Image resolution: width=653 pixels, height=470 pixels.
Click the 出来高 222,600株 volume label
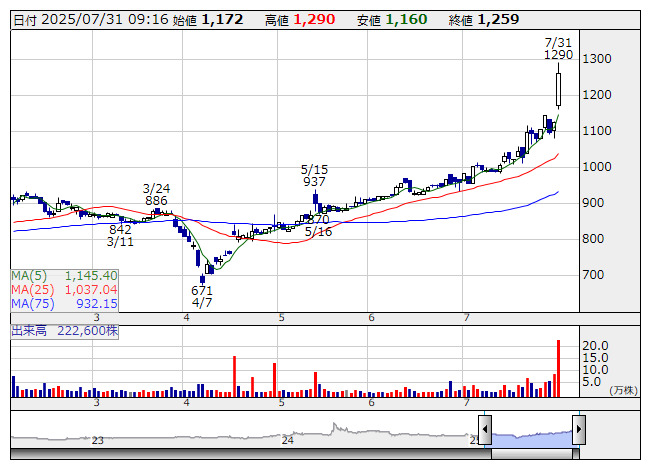coord(65,329)
